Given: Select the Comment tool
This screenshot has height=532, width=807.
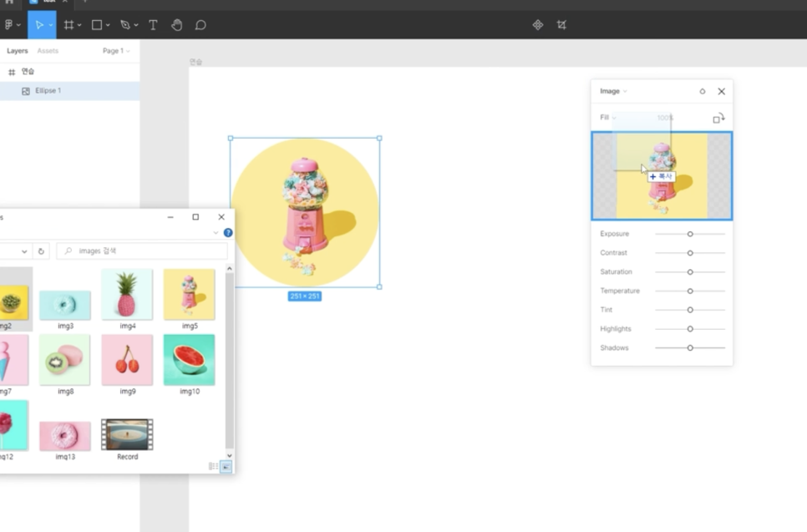Looking at the screenshot, I should tap(200, 25).
